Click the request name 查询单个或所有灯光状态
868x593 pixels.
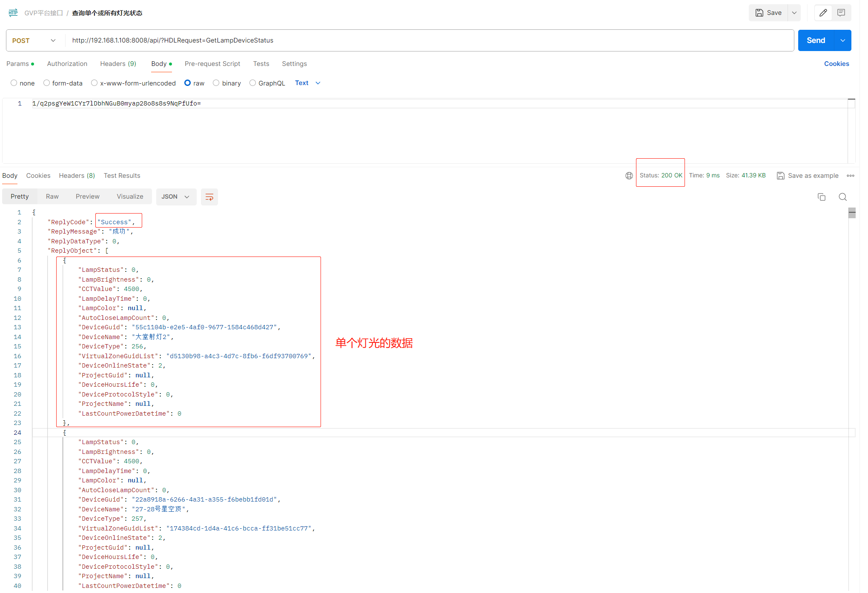pos(107,13)
